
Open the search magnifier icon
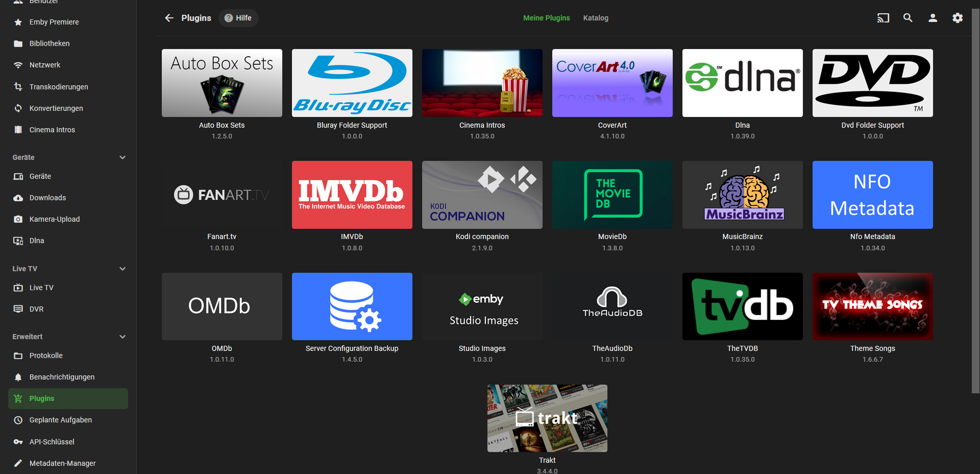908,18
